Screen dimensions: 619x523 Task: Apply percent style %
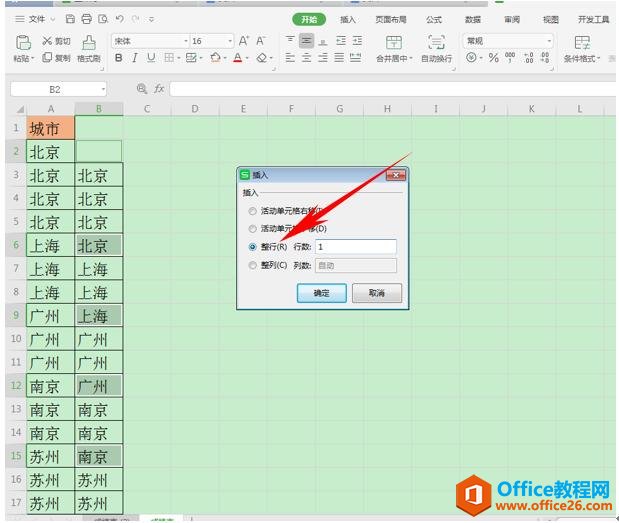(x=493, y=58)
